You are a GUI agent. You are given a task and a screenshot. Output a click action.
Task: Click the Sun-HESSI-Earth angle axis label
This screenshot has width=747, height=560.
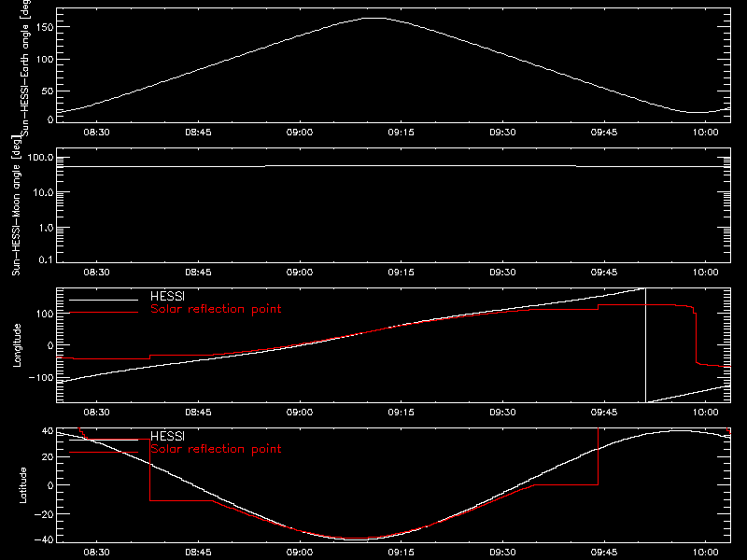click(25, 68)
